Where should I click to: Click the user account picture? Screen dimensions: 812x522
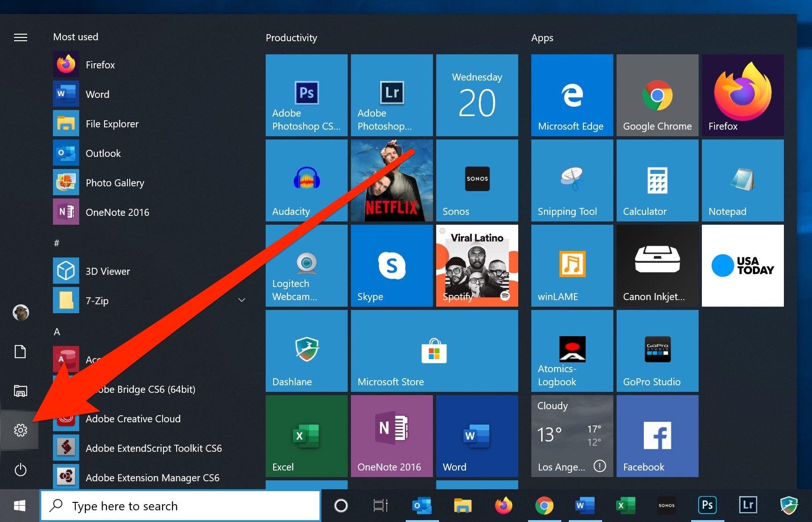[20, 312]
